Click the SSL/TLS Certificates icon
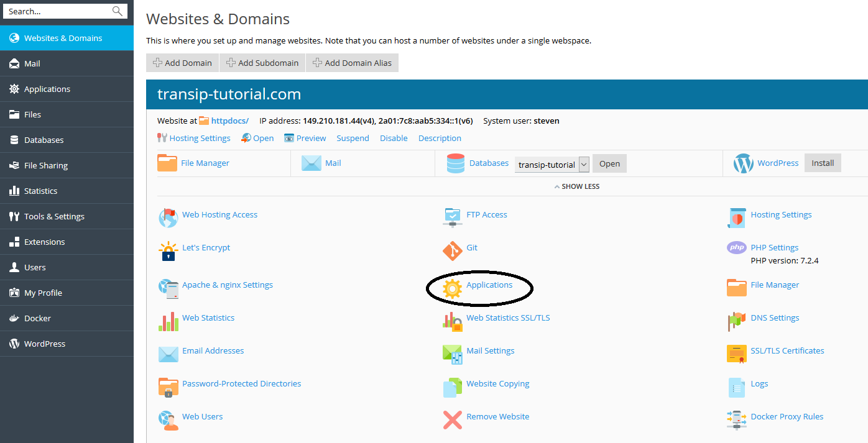 tap(737, 354)
